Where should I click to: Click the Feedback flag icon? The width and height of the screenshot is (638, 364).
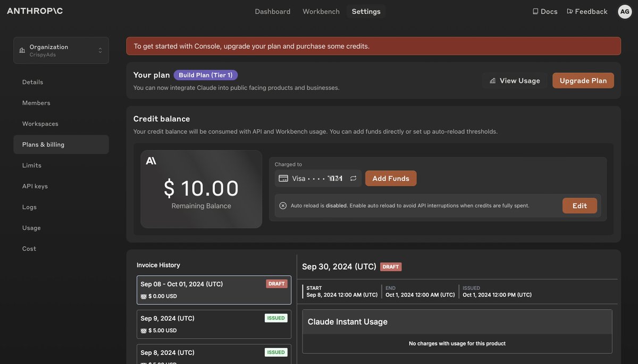coord(570,11)
